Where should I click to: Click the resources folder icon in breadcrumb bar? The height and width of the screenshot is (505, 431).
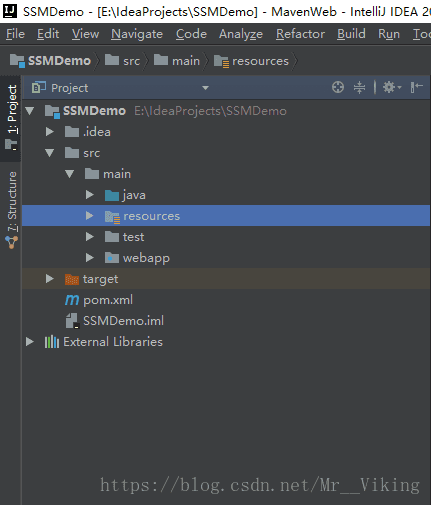click(x=221, y=61)
